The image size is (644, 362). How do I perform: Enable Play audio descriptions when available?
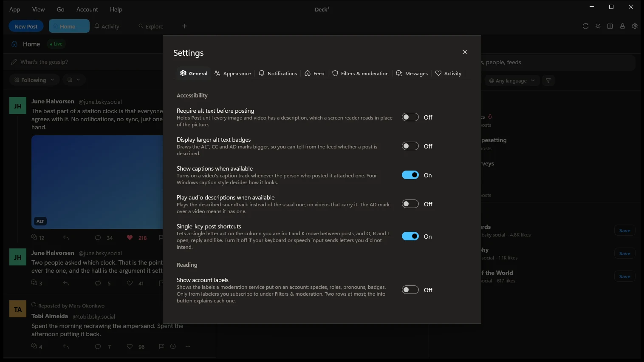tap(410, 204)
